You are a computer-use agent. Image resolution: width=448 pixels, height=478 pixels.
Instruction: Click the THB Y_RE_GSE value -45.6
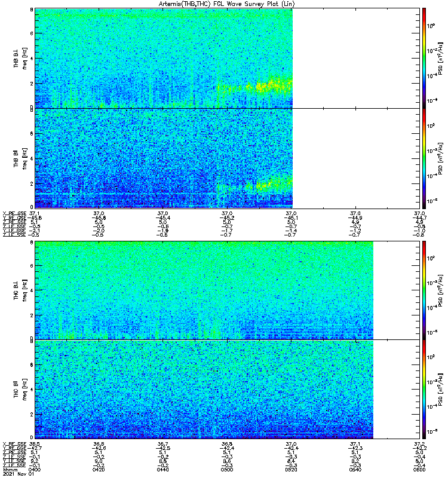[x=99, y=218]
